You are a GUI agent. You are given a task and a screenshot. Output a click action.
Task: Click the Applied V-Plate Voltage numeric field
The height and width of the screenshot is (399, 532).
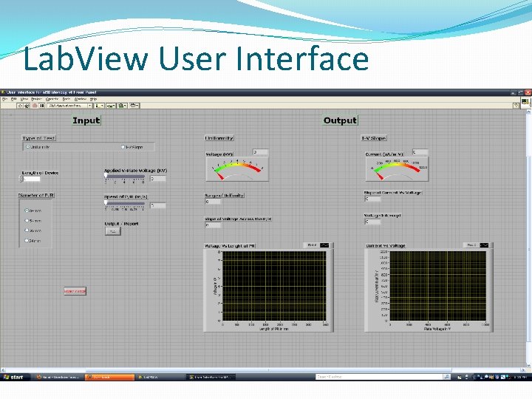pos(158,179)
